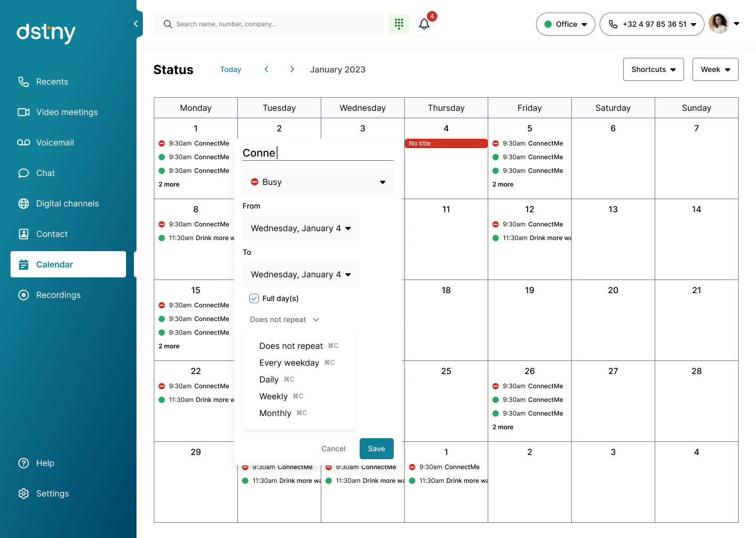Open the dial pad grid icon
The width and height of the screenshot is (756, 538).
point(399,24)
